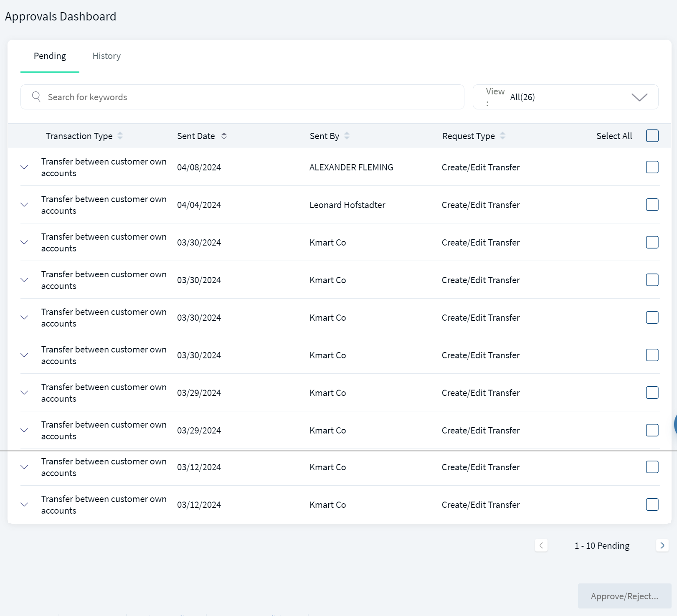This screenshot has width=677, height=616.
Task: Click the Approvals Dashboard heading
Action: click(61, 16)
